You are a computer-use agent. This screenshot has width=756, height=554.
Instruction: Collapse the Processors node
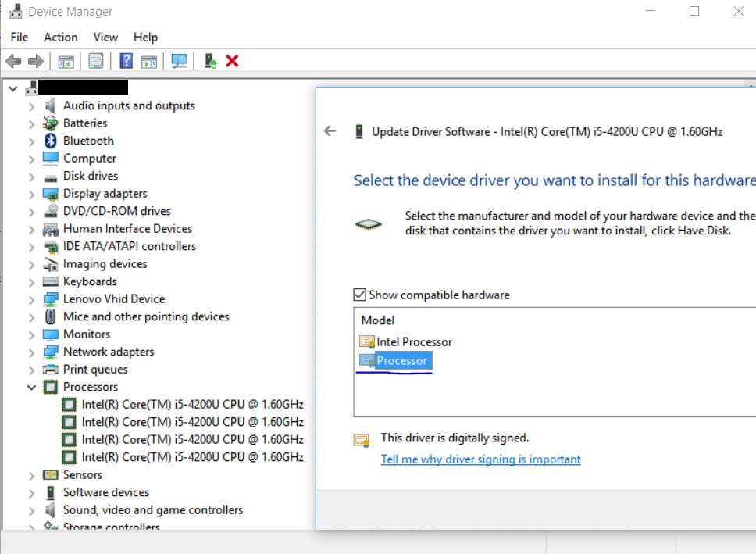click(x=31, y=387)
